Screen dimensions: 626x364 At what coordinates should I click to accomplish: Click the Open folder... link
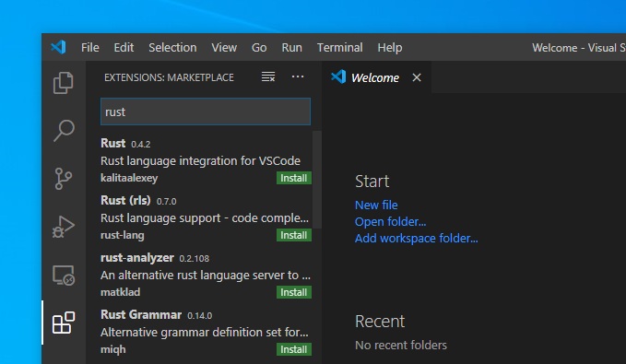pyautogui.click(x=390, y=221)
